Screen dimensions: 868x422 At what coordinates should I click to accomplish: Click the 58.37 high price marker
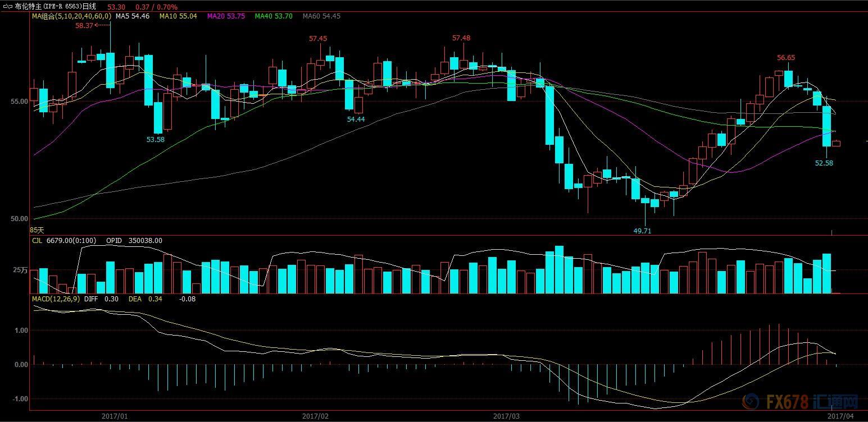point(84,25)
